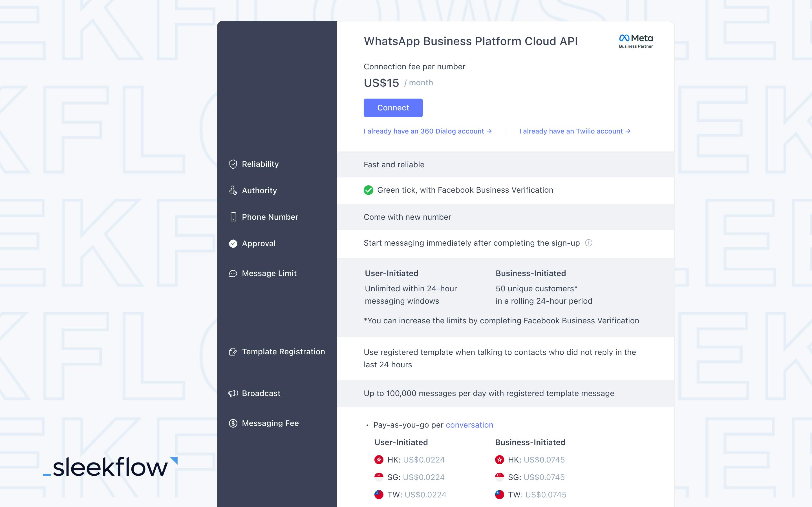Image resolution: width=812 pixels, height=507 pixels.
Task: Select the Template Registration icon
Action: pyautogui.click(x=233, y=352)
